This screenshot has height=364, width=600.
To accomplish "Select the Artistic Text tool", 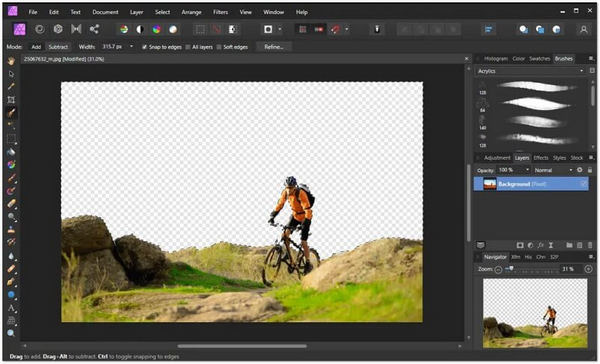I will click(x=11, y=308).
